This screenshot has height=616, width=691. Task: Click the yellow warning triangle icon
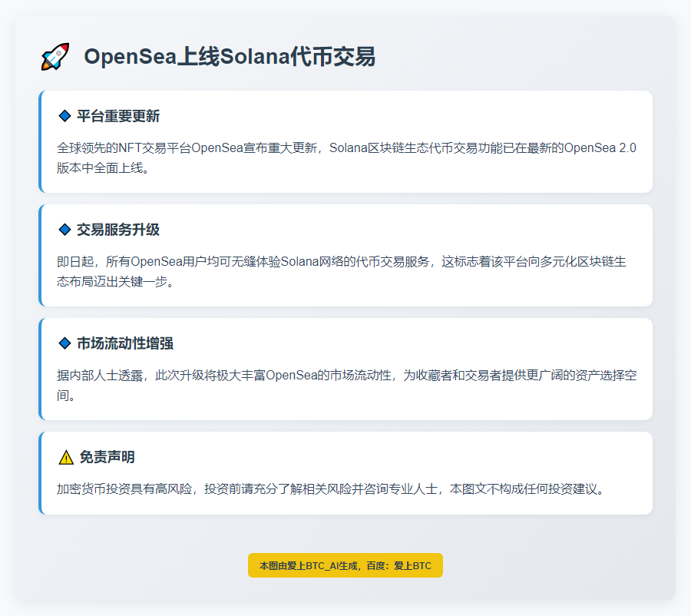[66, 457]
